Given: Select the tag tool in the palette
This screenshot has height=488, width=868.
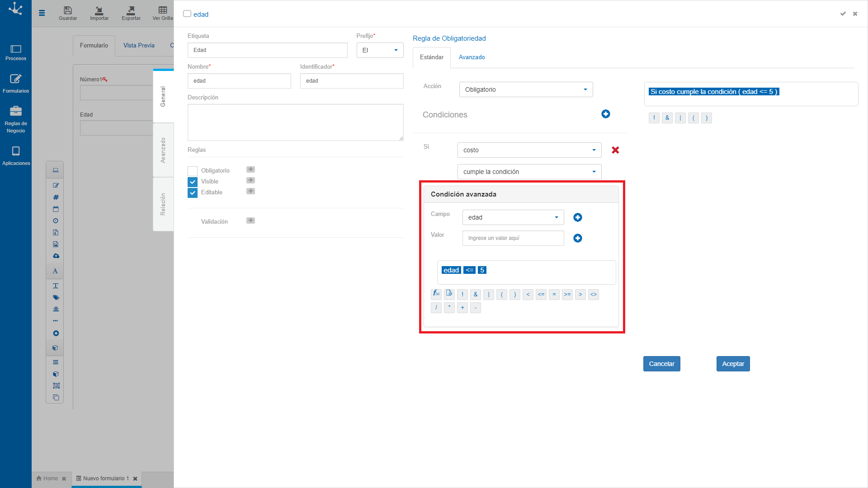Looking at the screenshot, I should tap(56, 297).
